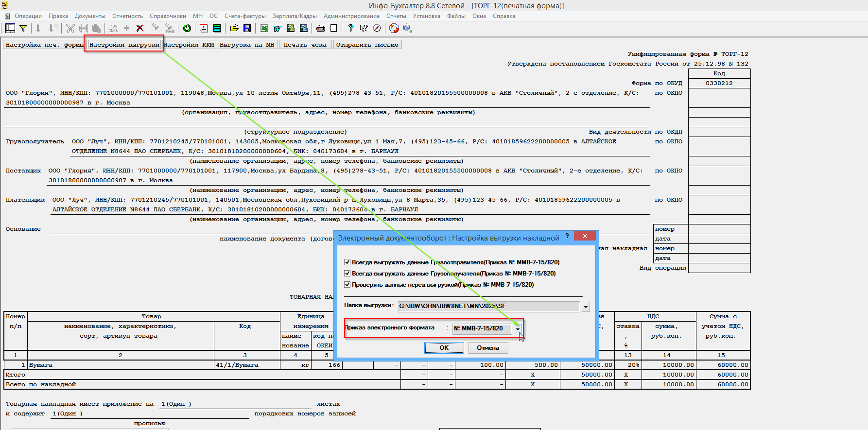Click the '20%' НДС rate cell
Viewport: 868px width, 430px height.
coord(628,365)
